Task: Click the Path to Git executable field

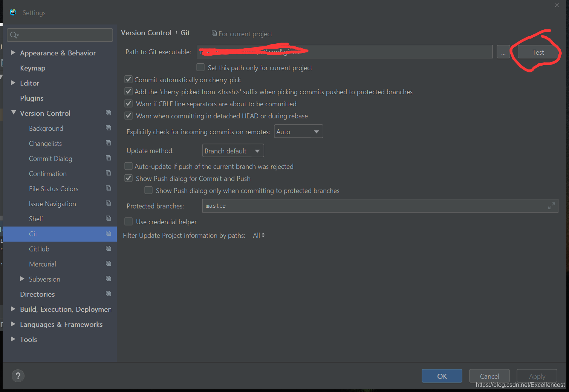Action: [344, 52]
